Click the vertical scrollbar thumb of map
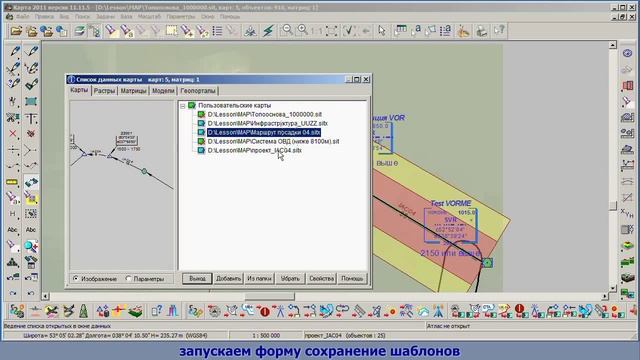The width and height of the screenshot is (640, 360). coord(613,206)
